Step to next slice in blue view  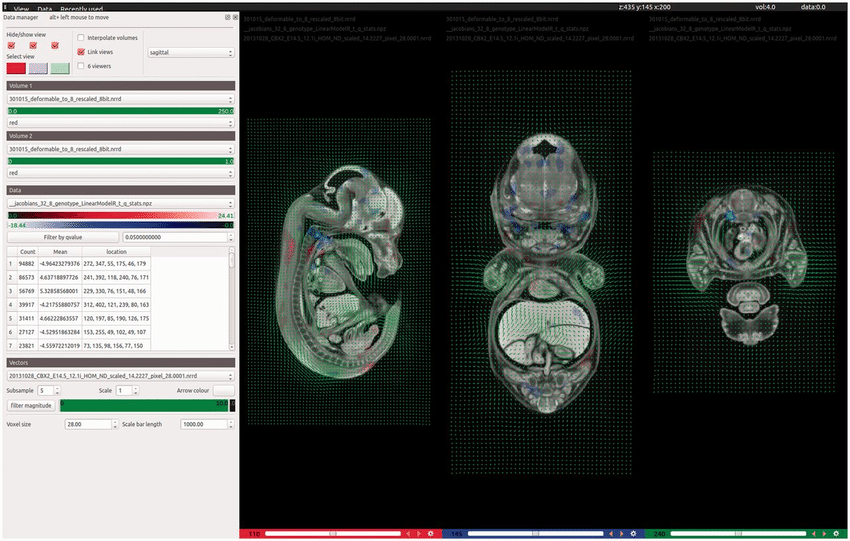pyautogui.click(x=622, y=534)
